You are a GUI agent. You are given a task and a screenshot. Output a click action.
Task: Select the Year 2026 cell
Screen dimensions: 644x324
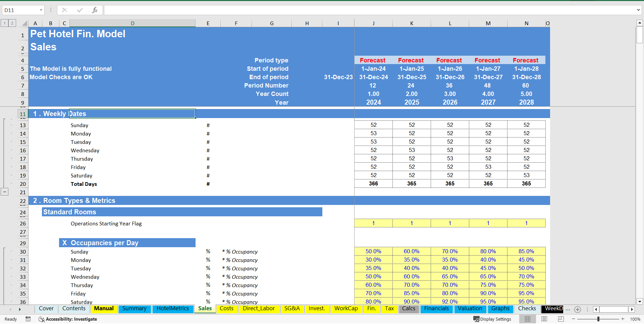coord(450,102)
